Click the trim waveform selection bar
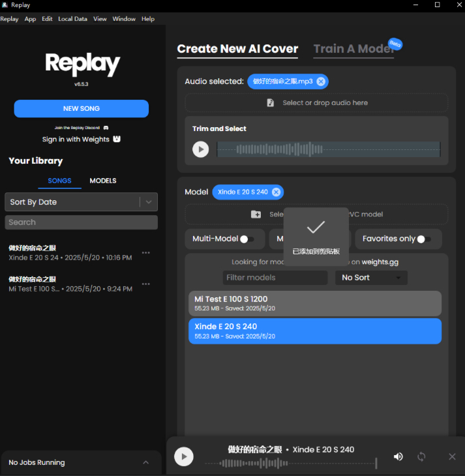This screenshot has width=465, height=476. (328, 149)
